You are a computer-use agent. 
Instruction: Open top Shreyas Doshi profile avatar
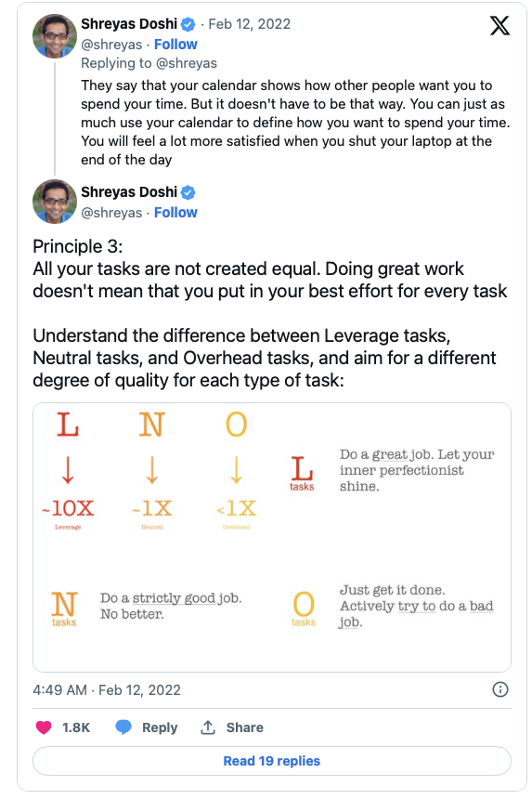click(55, 35)
